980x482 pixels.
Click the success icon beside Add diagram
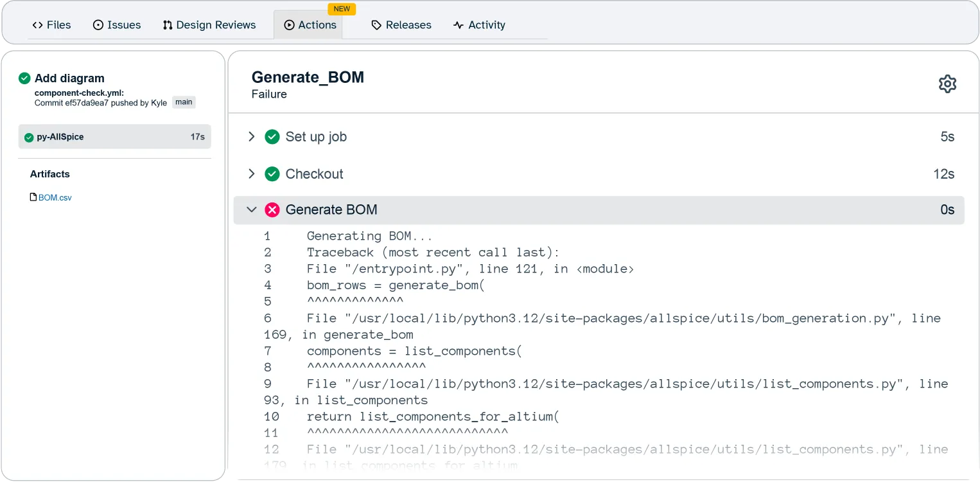(24, 78)
